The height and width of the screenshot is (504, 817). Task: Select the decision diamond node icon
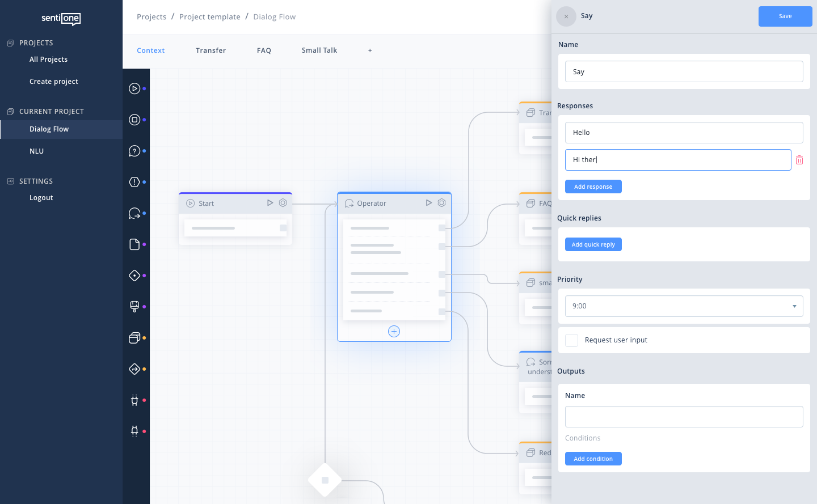(136, 276)
